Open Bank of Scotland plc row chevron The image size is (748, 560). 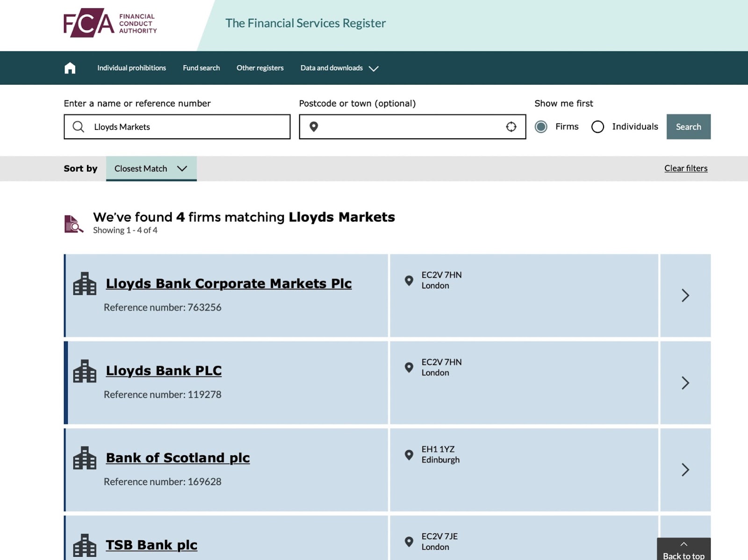[685, 470]
